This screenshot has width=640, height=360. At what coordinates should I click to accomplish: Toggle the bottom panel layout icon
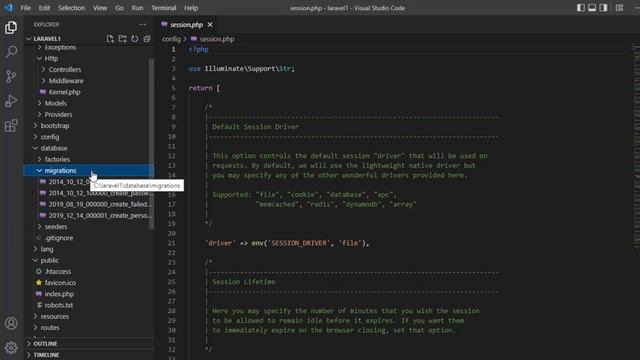pos(592,8)
